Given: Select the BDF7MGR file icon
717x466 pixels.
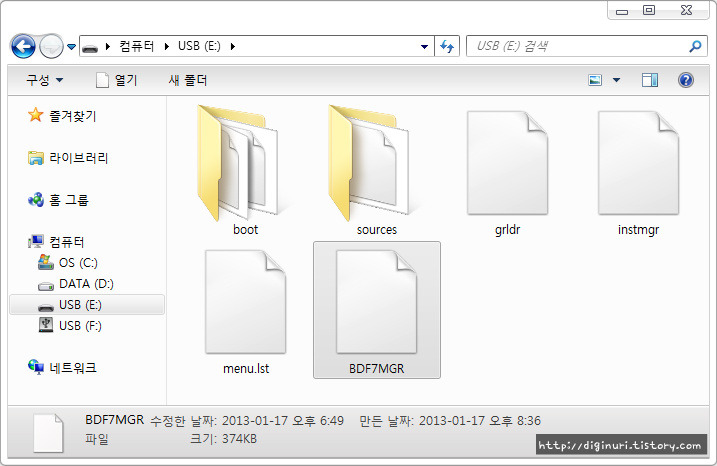Looking at the screenshot, I should [376, 302].
